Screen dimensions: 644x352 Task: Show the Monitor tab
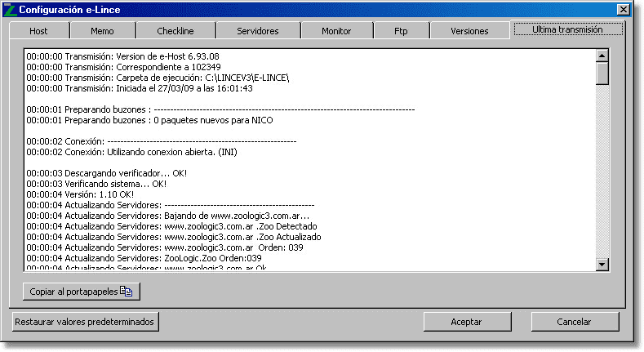click(x=336, y=31)
